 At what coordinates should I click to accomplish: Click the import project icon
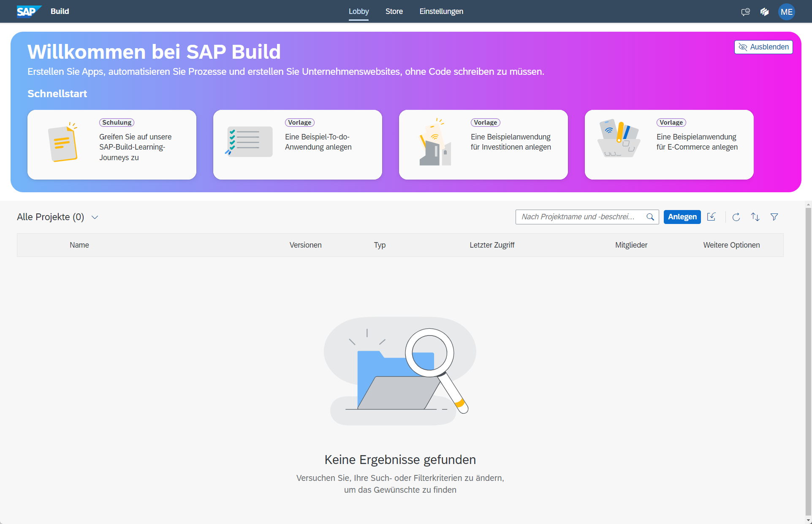click(x=712, y=217)
